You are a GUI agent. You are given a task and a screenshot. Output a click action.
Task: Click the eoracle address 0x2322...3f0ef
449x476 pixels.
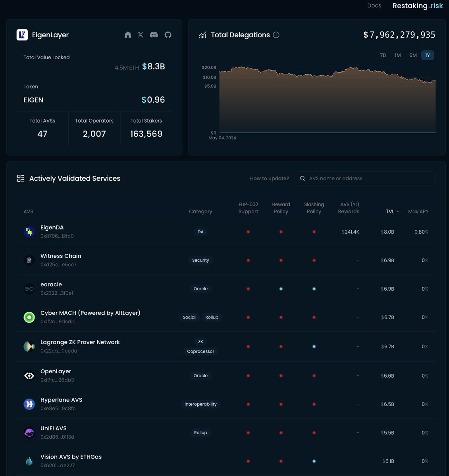(x=57, y=293)
